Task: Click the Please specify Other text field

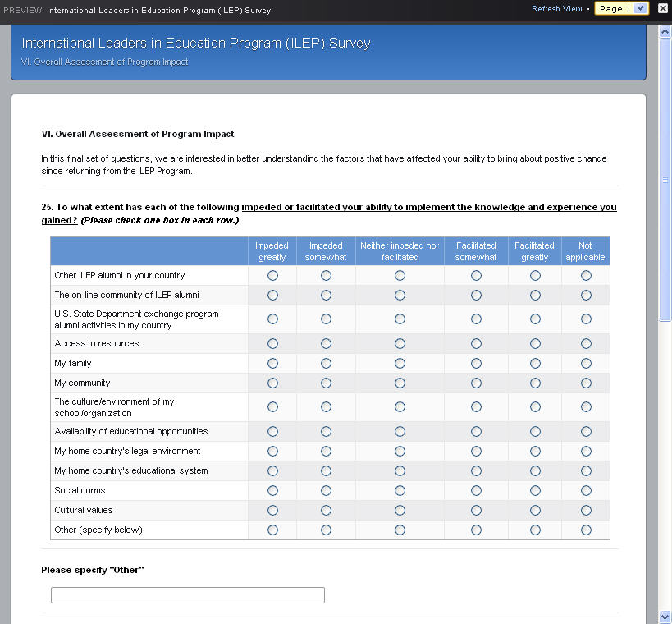Action: click(x=188, y=594)
